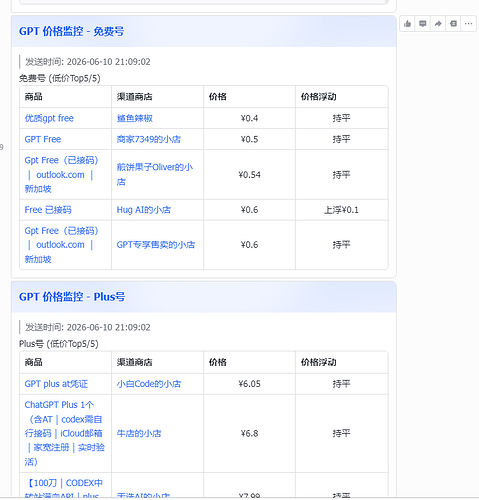Click 价格浮动 header in 免费号 table
Screen dimensions: 479x500
[318, 97]
